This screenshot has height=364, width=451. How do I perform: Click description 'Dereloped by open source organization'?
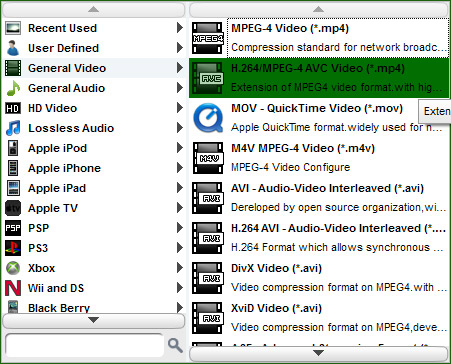pos(326,207)
